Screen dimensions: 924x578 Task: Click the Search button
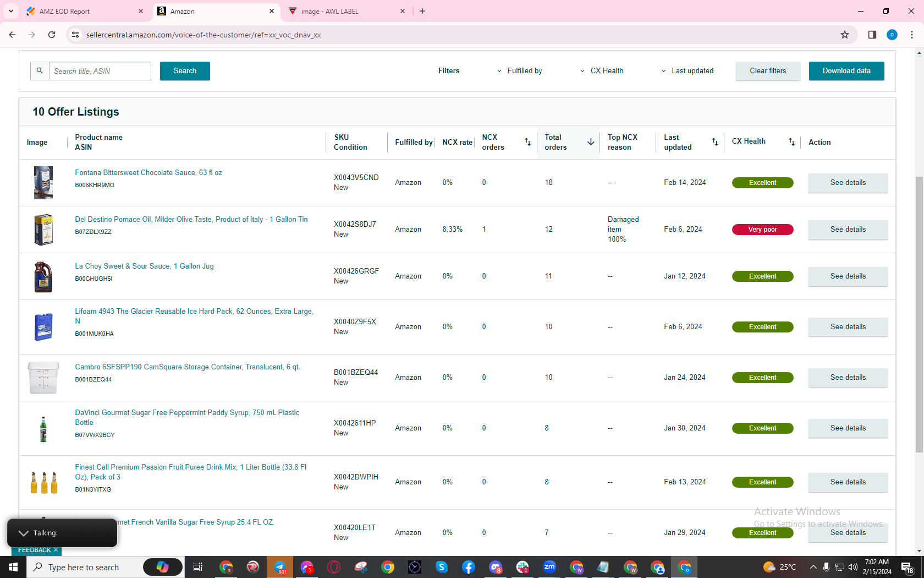tap(185, 71)
